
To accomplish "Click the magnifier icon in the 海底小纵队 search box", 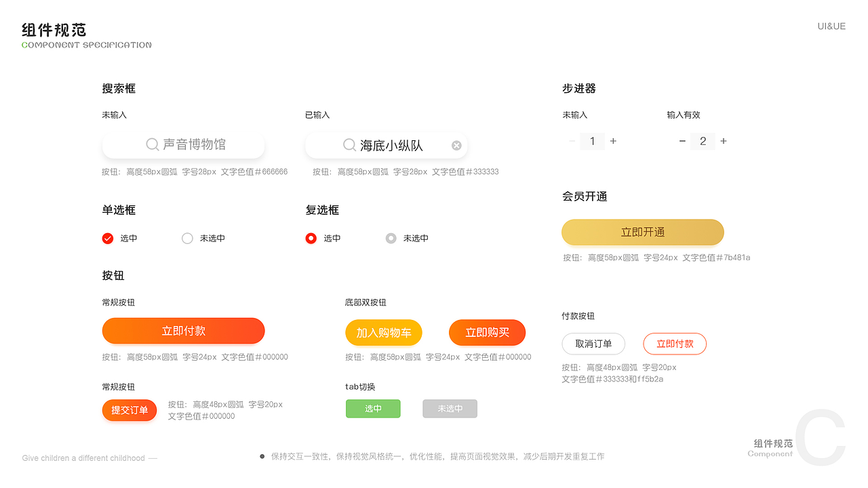I will [349, 144].
